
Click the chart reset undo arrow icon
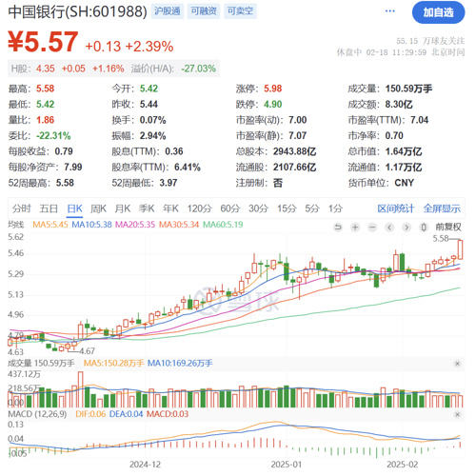click(338, 228)
